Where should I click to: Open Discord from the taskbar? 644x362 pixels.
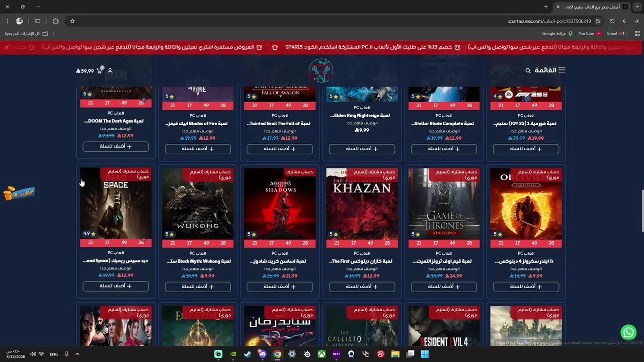[x=262, y=354]
